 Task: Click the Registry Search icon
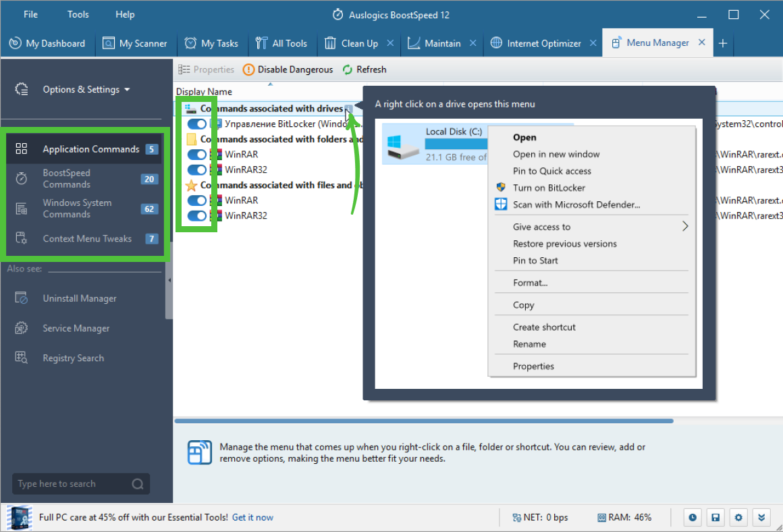point(22,358)
